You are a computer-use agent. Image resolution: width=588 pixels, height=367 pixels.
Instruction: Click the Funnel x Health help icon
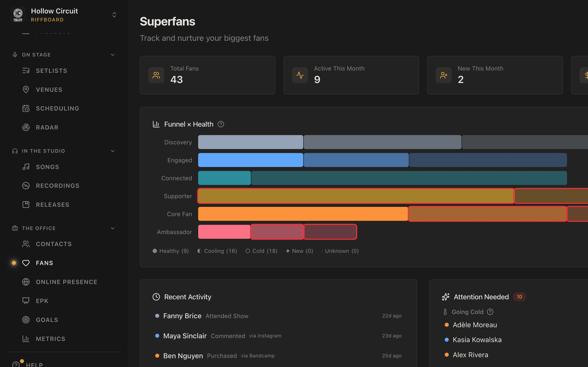click(221, 124)
